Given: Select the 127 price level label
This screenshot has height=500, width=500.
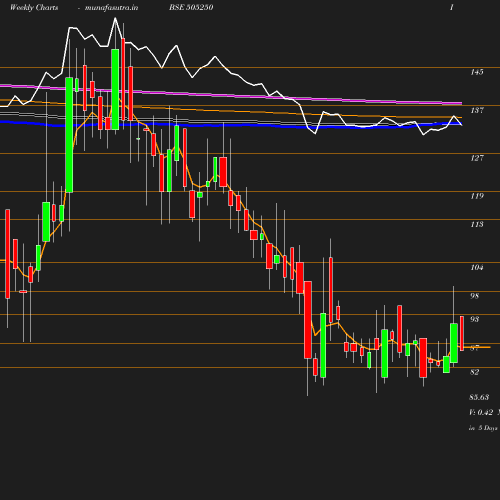Looking at the screenshot, I should tap(477, 158).
